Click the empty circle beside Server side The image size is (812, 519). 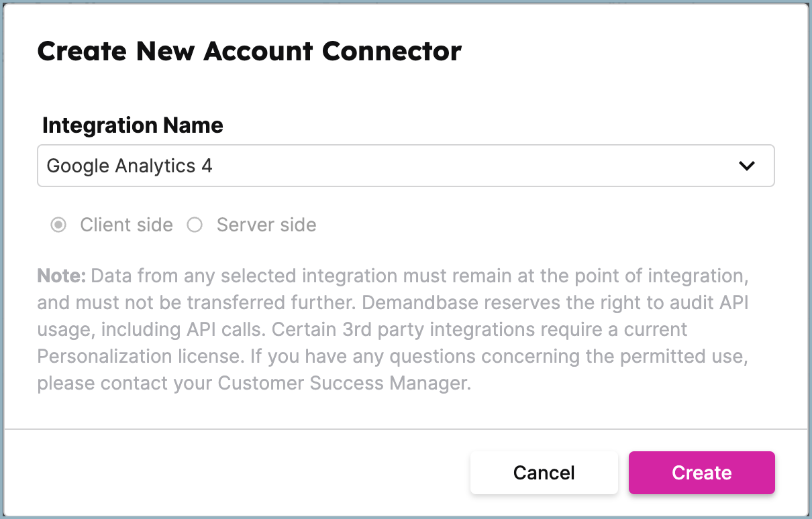pyautogui.click(x=195, y=225)
